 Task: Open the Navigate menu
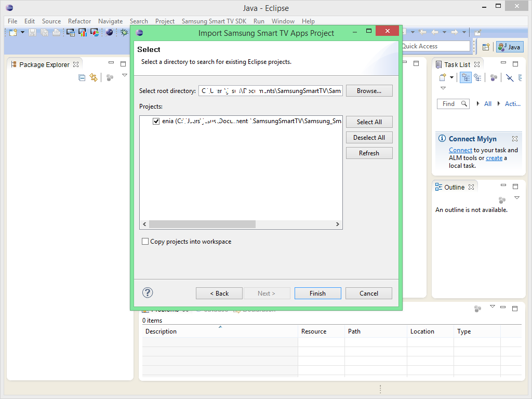tap(110, 21)
